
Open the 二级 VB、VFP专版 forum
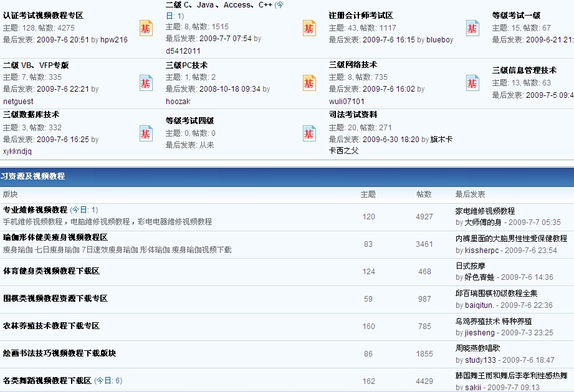coord(36,65)
